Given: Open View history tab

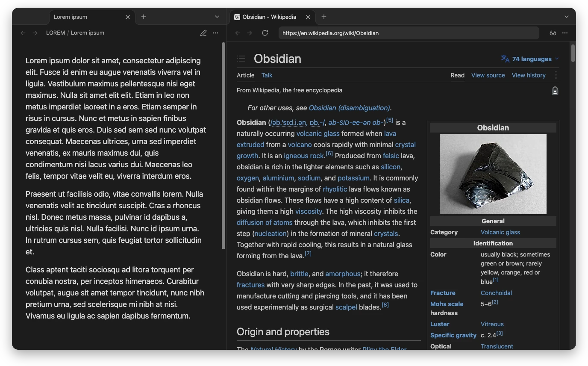Looking at the screenshot, I should pyautogui.click(x=529, y=75).
